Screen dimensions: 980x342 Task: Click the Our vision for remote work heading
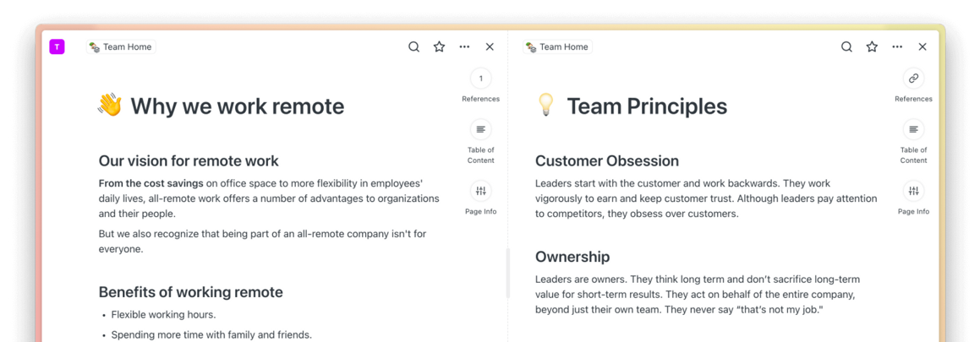click(x=189, y=161)
